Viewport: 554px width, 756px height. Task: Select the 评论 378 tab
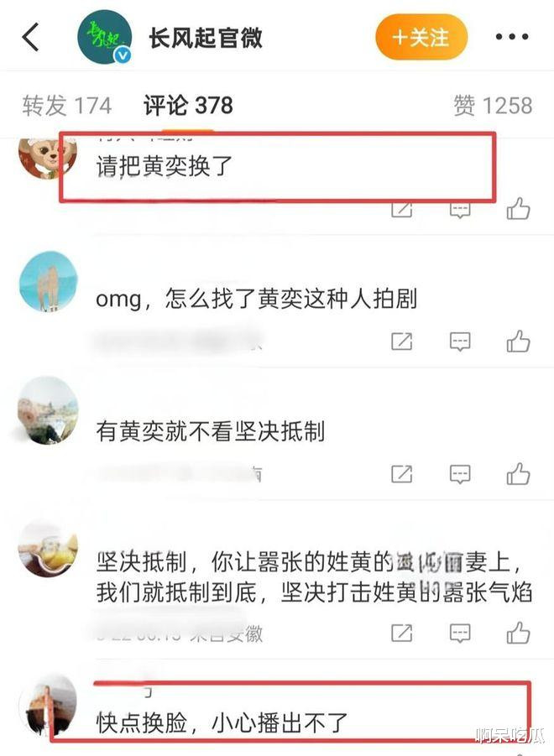point(188,105)
